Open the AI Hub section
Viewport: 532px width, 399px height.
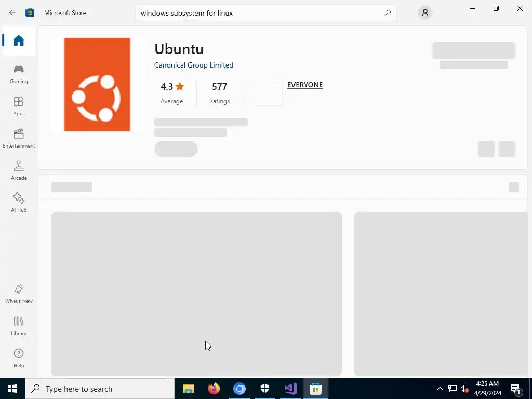[x=19, y=203]
